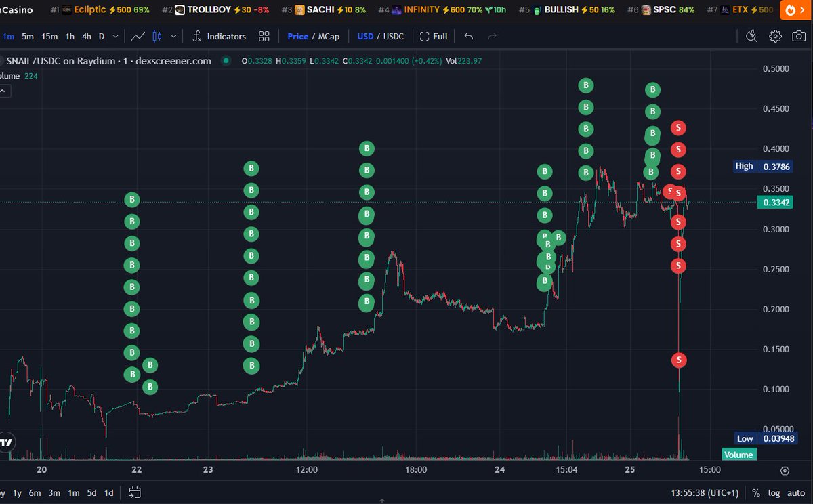Click the TROLLBOY token in the ticker bar

pos(208,10)
